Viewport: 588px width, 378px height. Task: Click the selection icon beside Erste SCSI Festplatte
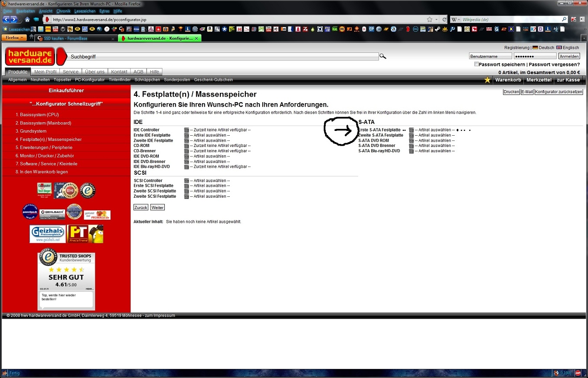pyautogui.click(x=186, y=186)
